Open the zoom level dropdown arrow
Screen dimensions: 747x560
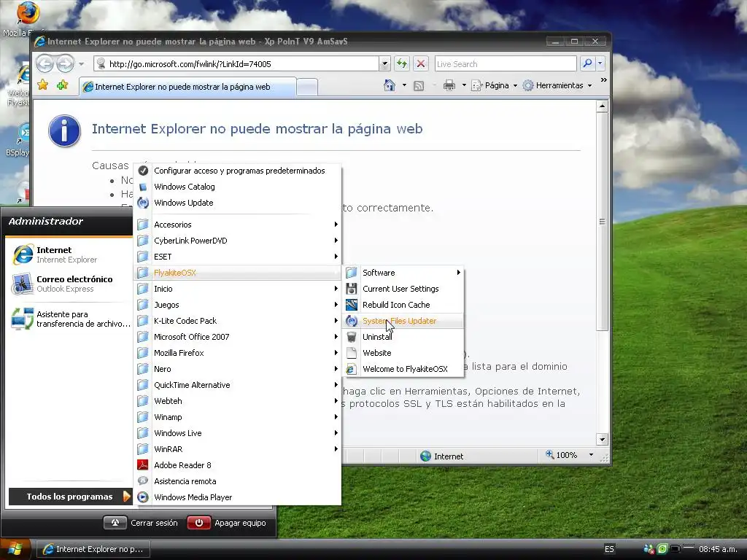(x=591, y=455)
